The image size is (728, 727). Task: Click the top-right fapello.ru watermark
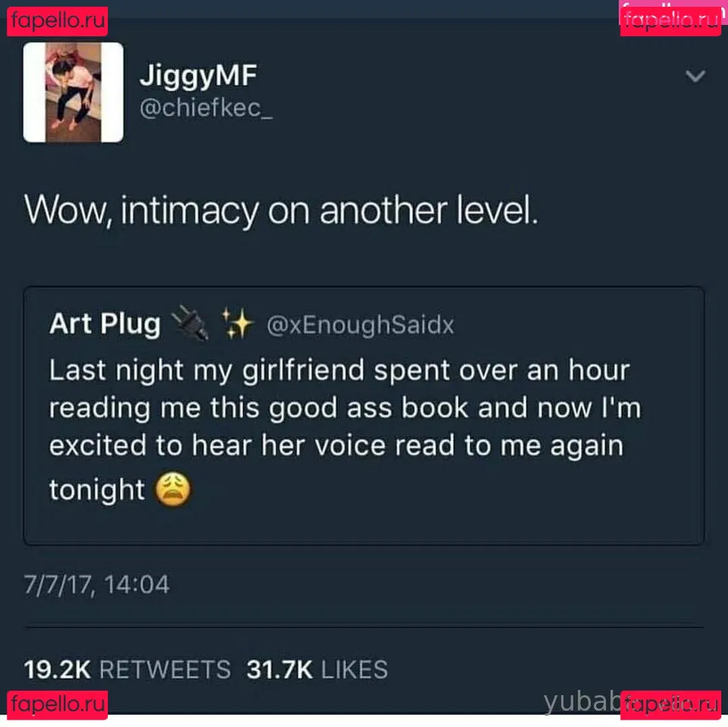tap(671, 21)
